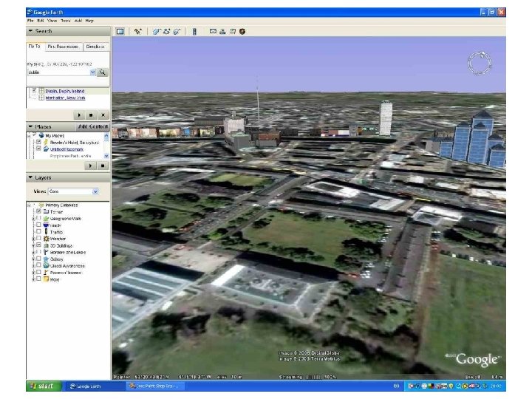
Task: Click the magnifier search button
Action: tap(102, 72)
